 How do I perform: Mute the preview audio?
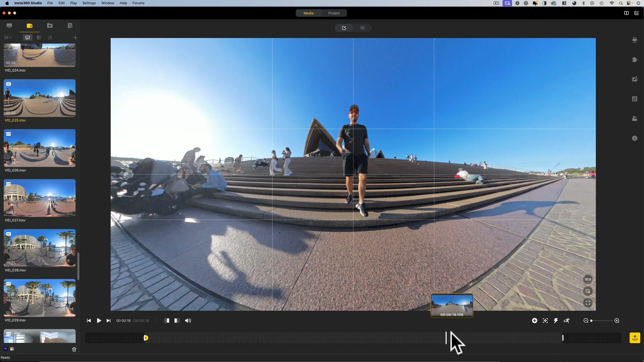click(188, 321)
